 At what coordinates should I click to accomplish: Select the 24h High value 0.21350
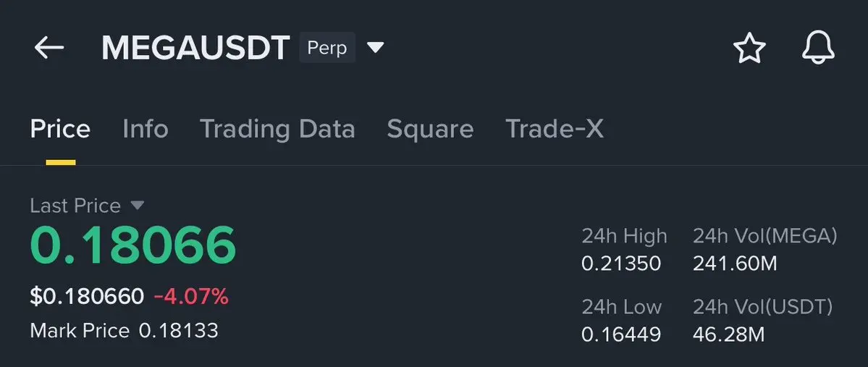click(x=621, y=263)
